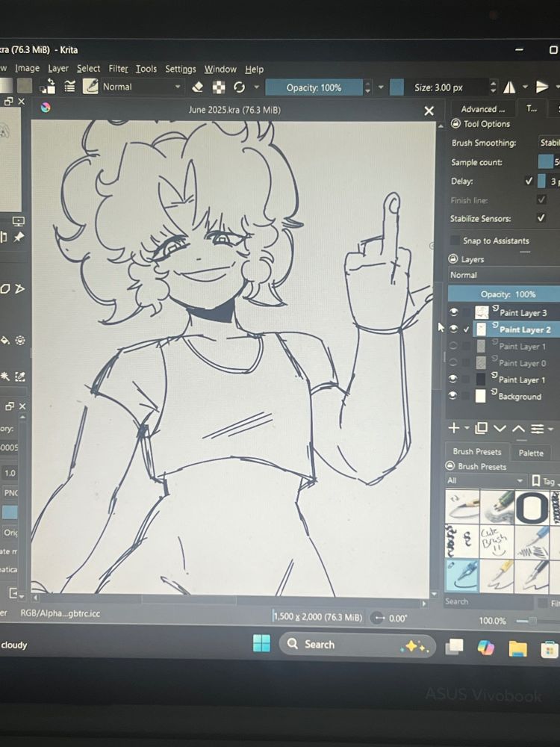Viewport: 560px width, 747px height.
Task: Expand the arrow beside layer properties icon
Action: point(550,430)
